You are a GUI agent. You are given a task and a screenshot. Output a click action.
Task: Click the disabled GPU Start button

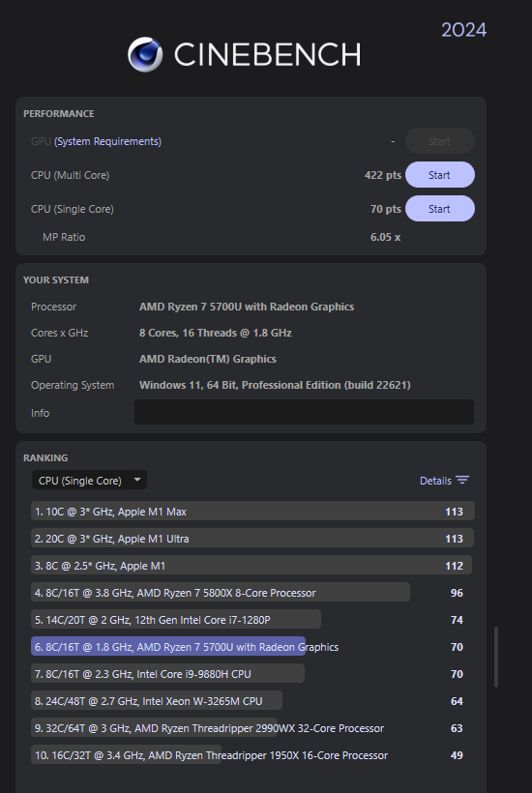(x=439, y=141)
